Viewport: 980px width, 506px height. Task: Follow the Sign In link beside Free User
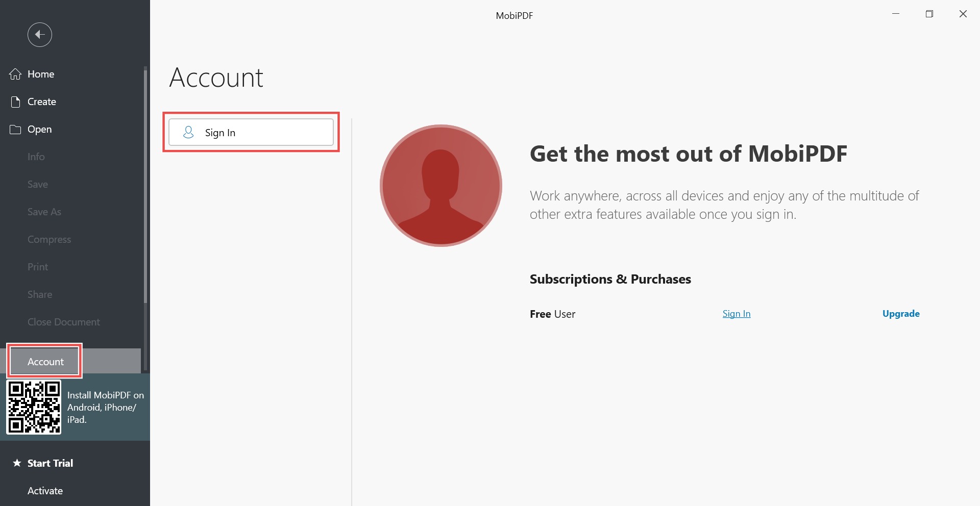737,314
